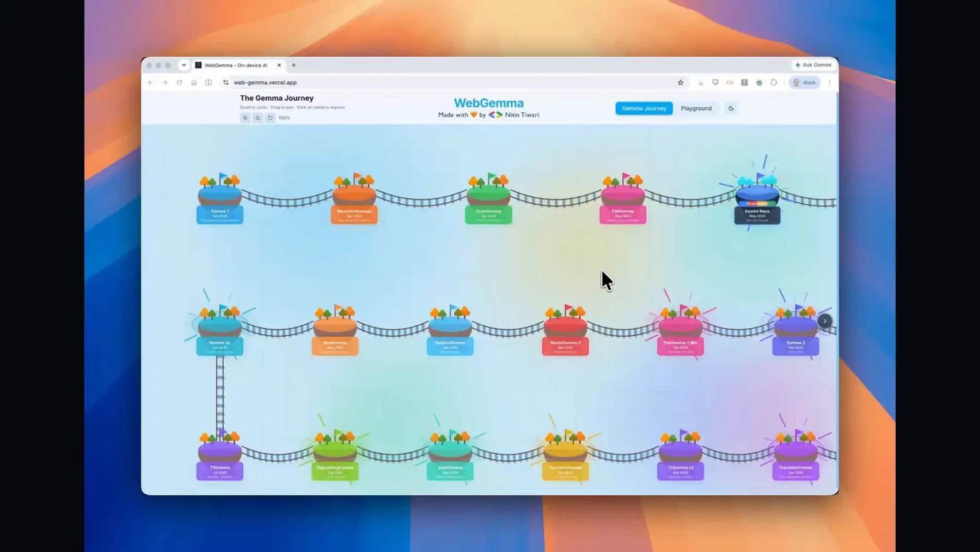980x552 pixels.
Task: Open the VaultGemma island
Action: (x=450, y=456)
